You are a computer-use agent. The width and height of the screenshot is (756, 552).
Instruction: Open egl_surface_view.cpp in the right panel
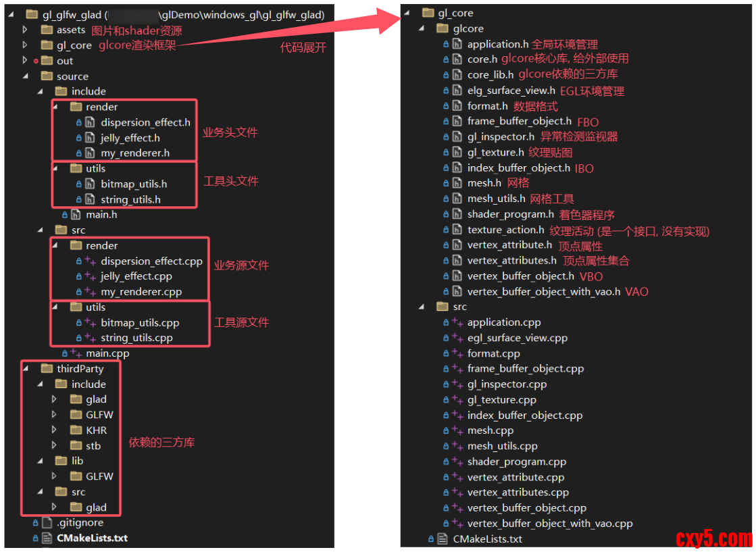517,338
